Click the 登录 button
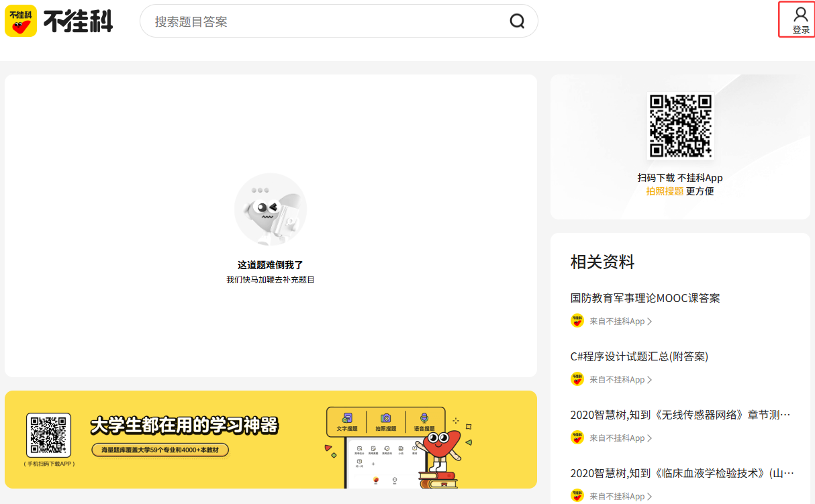The height and width of the screenshot is (504, 815). (x=800, y=29)
